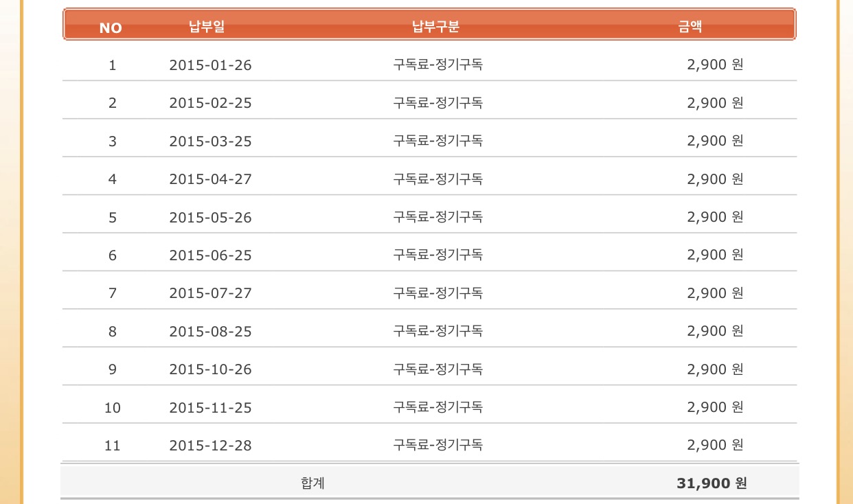This screenshot has width=853, height=504.
Task: Click the date 2015-11-25
Action: point(210,408)
